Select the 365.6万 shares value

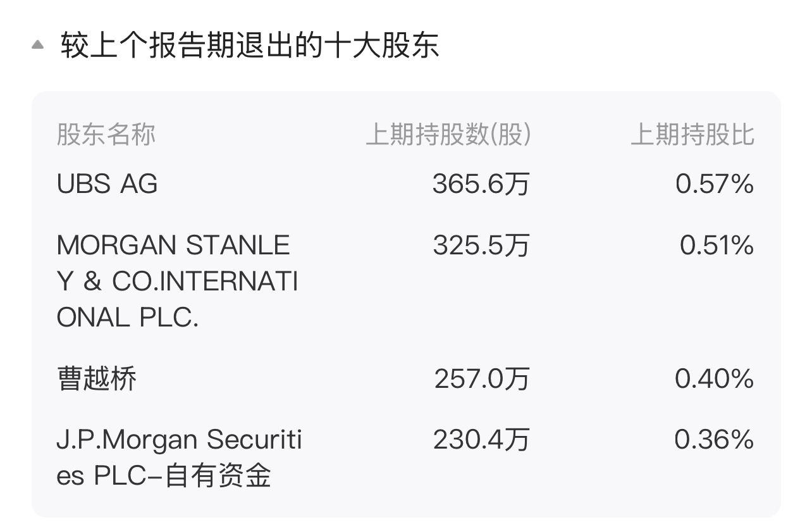(x=480, y=184)
